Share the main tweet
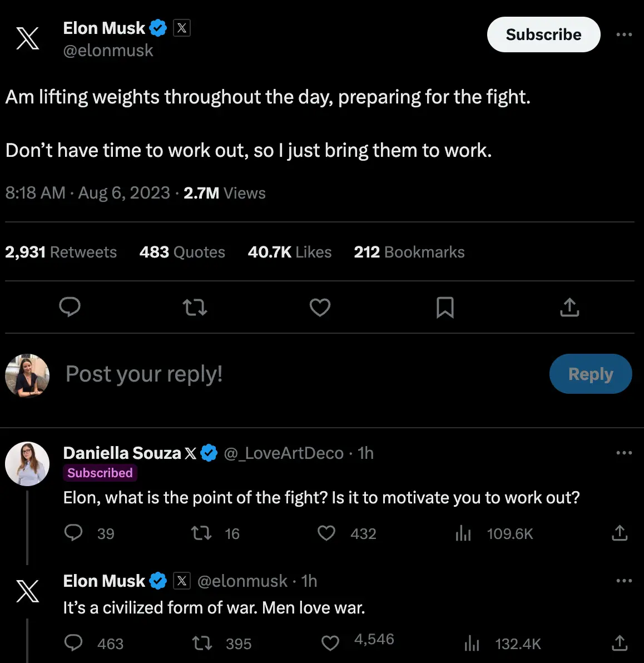Viewport: 644px width, 663px height. [569, 308]
